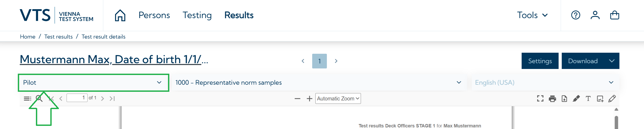Viewport: 644px width, 129px height.
Task: Enter PDF fullscreen presentation mode
Action: pyautogui.click(x=540, y=99)
